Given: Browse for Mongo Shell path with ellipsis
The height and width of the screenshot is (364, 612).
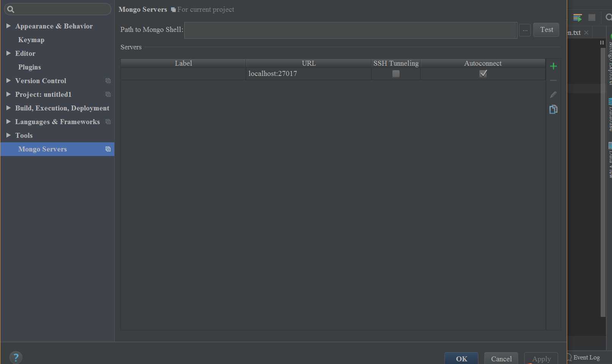Looking at the screenshot, I should [525, 30].
